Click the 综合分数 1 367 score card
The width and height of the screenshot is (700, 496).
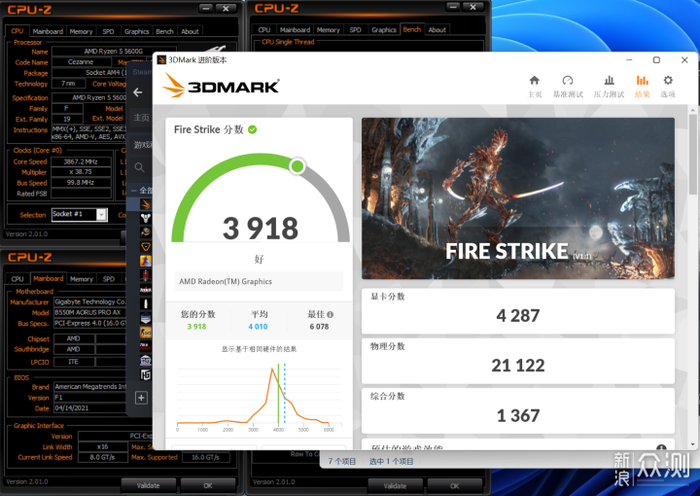tap(518, 411)
